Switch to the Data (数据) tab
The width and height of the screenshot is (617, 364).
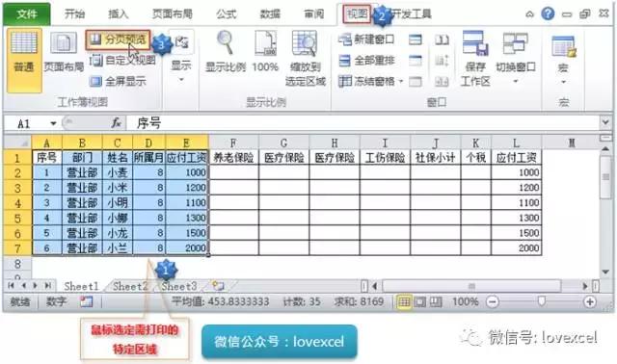point(270,14)
